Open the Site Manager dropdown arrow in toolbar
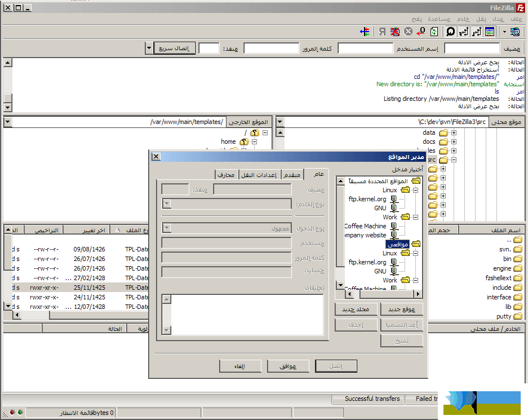Screen dimensions: 528x420 (504, 32)
